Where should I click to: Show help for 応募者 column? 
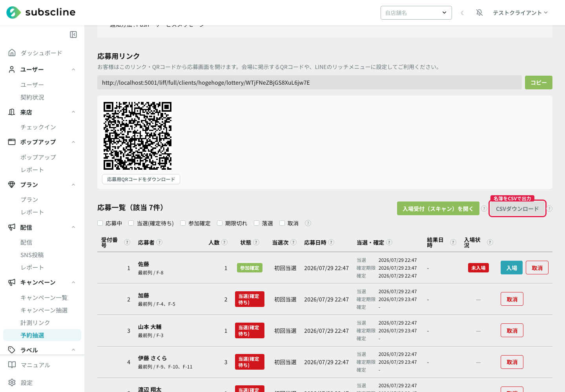coord(159,242)
